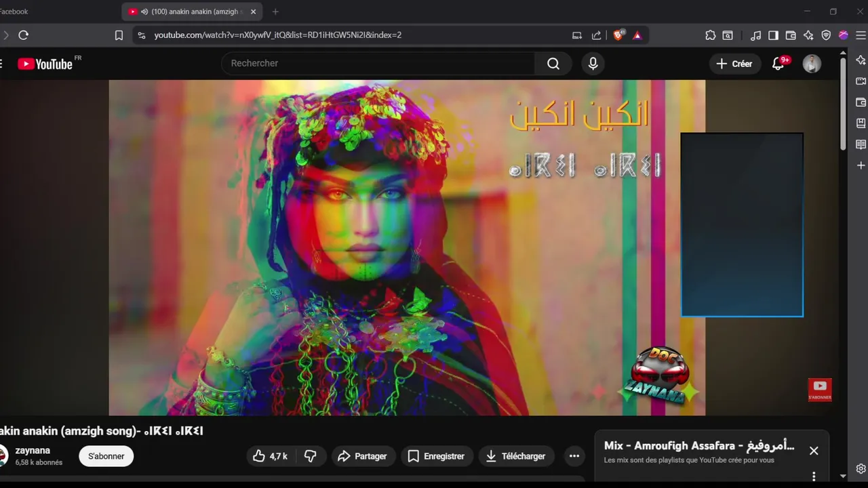Click the Télécharger download button

[x=516, y=456]
